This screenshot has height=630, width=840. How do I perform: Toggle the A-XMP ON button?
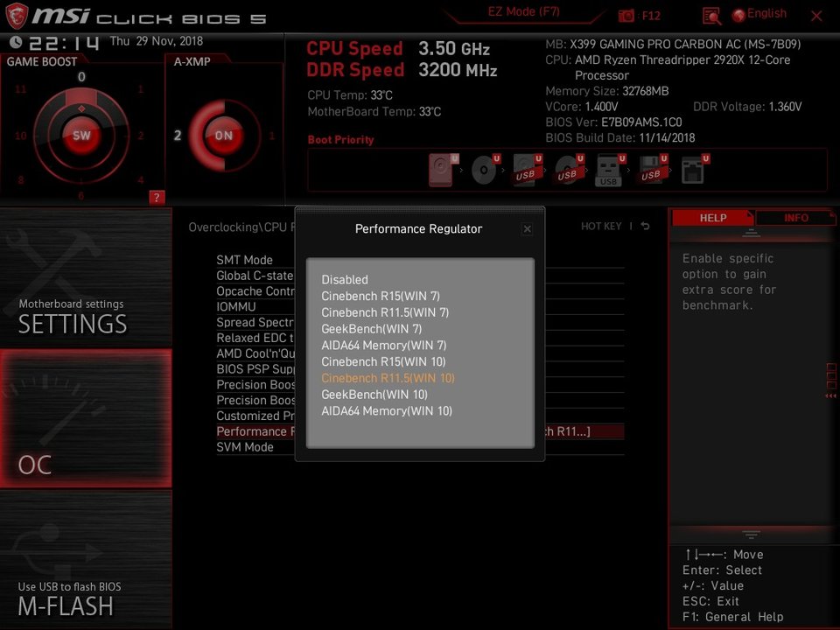pyautogui.click(x=224, y=135)
